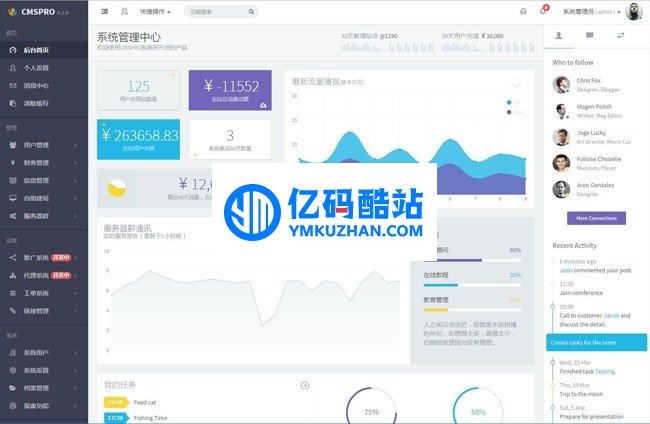The image size is (650, 424).
Task: Expand 自助建站 submenu chevron
Action: pyautogui.click(x=75, y=199)
